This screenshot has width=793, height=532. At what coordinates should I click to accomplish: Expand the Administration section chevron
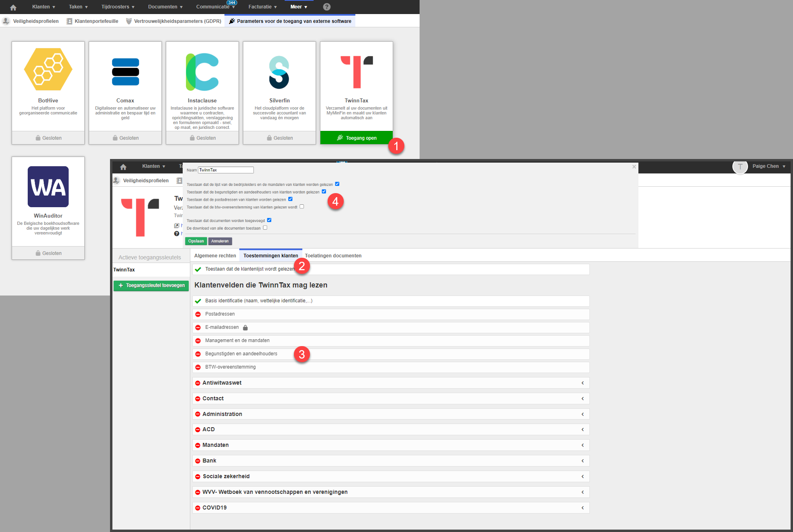(583, 414)
